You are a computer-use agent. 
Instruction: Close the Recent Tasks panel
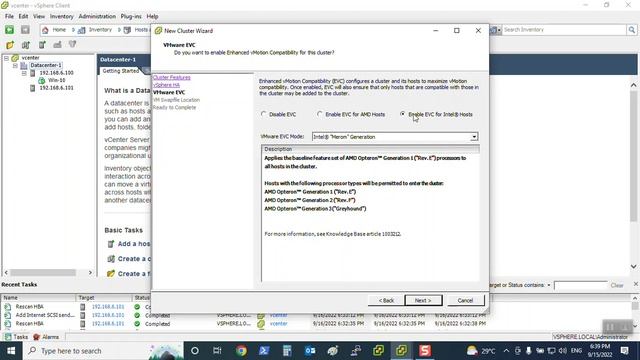(x=636, y=284)
